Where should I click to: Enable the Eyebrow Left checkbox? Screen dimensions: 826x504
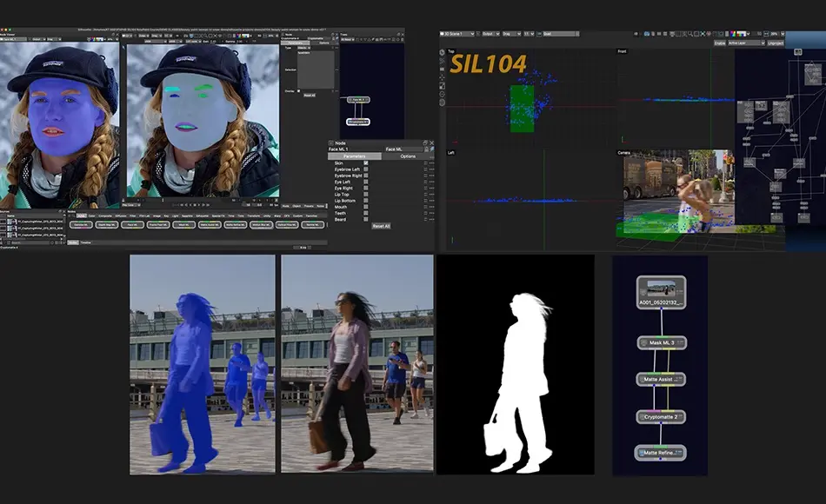coord(365,169)
